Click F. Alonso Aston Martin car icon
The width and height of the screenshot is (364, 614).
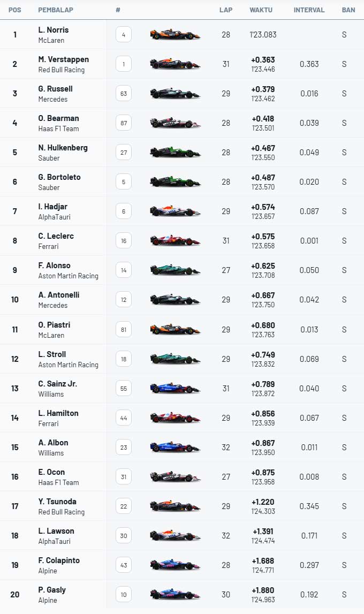point(175,270)
